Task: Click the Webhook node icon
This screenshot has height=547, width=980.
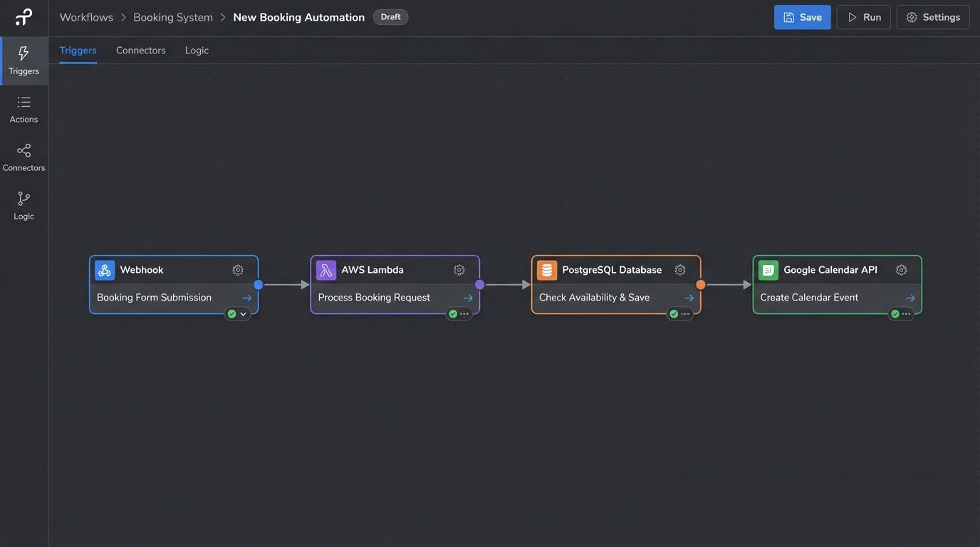Action: click(x=104, y=269)
